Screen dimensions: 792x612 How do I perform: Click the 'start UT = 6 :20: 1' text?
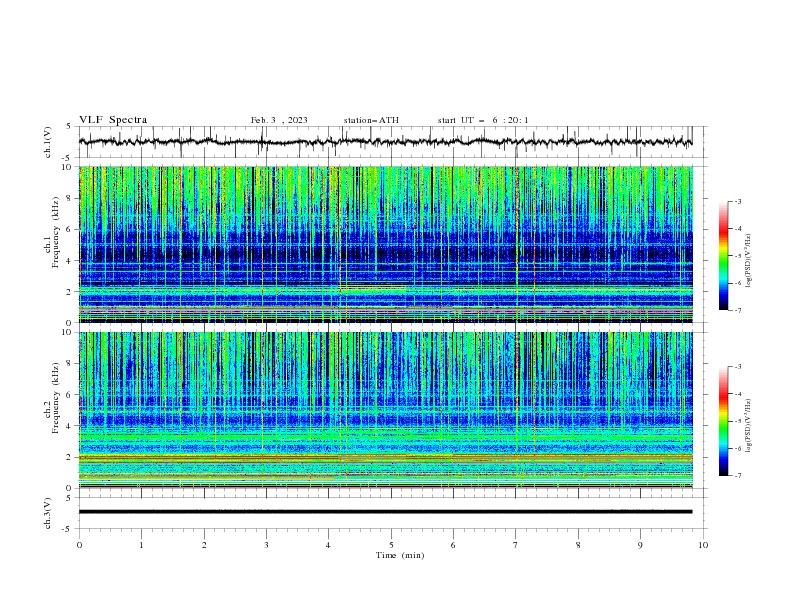(x=483, y=120)
